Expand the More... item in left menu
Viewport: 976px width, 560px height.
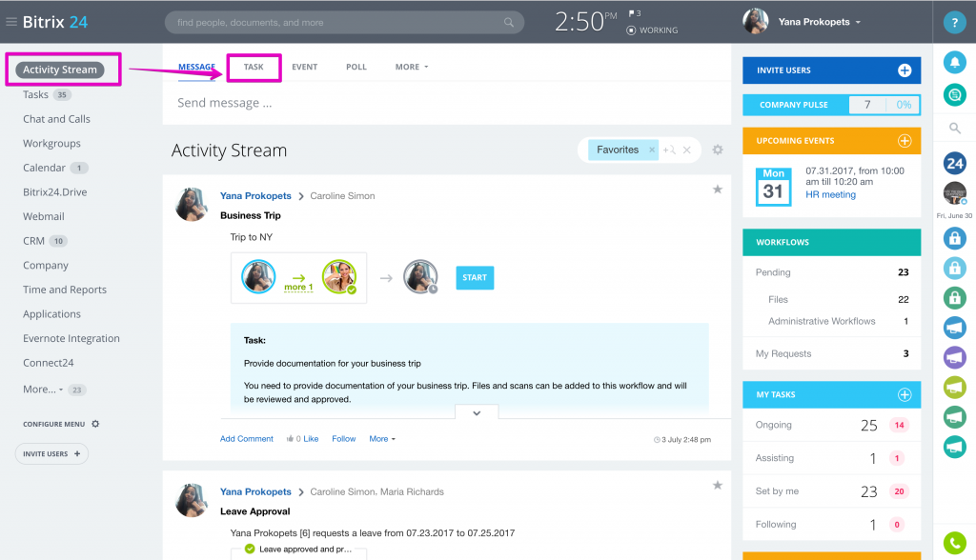pos(43,389)
